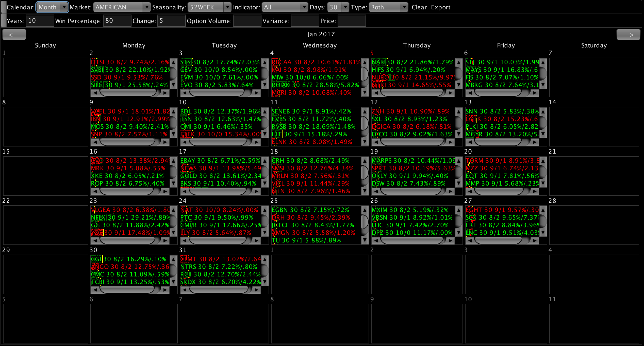This screenshot has width=644, height=346.
Task: Select the ROIAK entry on Jan 4
Action: (316, 85)
